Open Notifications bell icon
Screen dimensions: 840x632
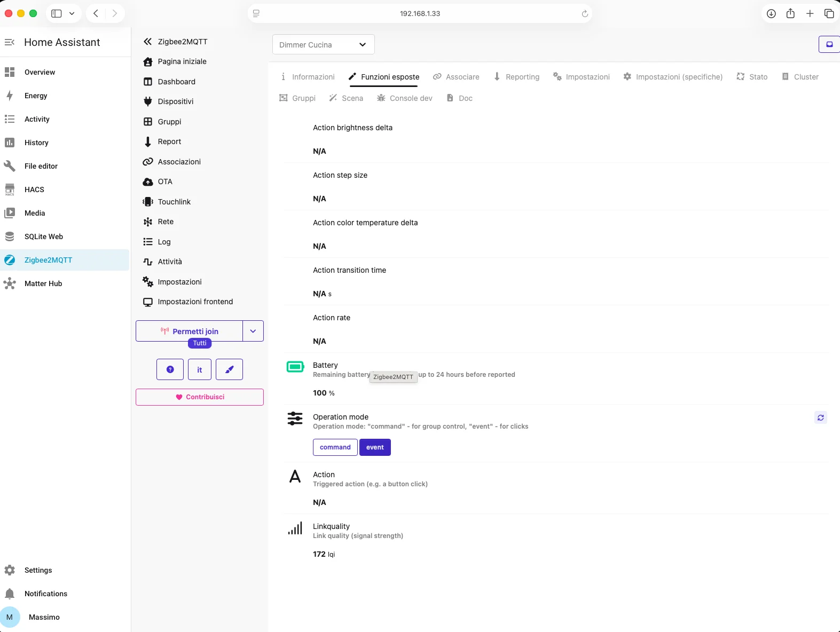[x=10, y=594]
